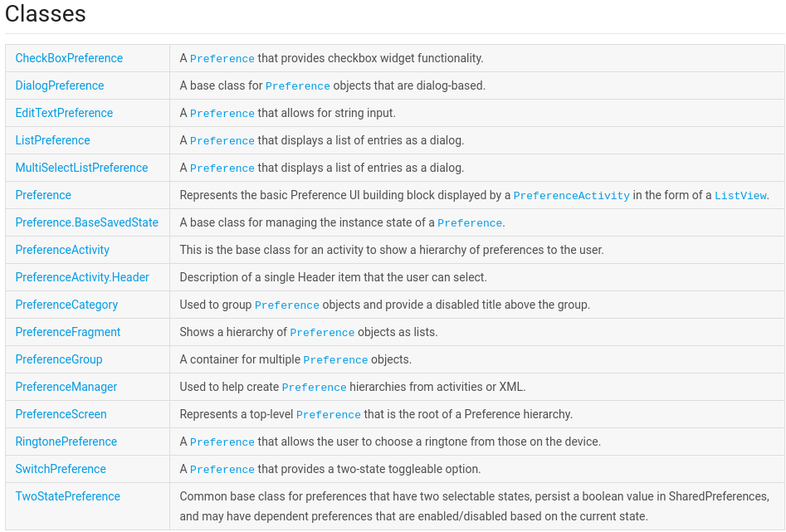Viewport: 786px width, 532px height.
Task: Open PreferenceActivity code link in Preference description
Action: point(571,196)
